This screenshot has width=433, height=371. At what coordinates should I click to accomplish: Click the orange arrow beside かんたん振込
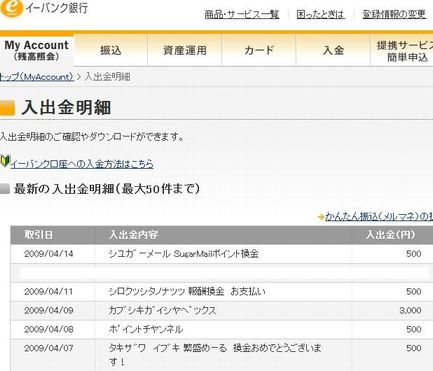(321, 217)
